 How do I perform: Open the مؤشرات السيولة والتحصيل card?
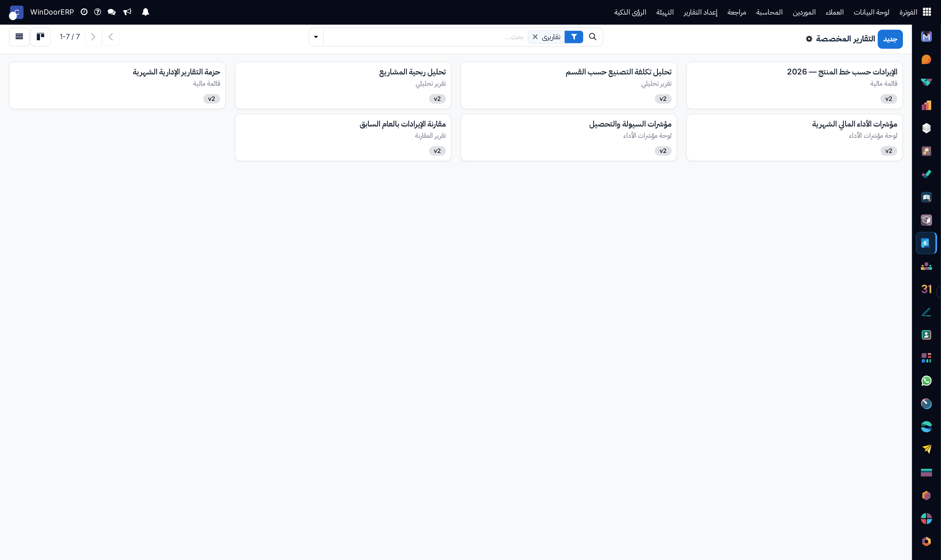tap(569, 137)
